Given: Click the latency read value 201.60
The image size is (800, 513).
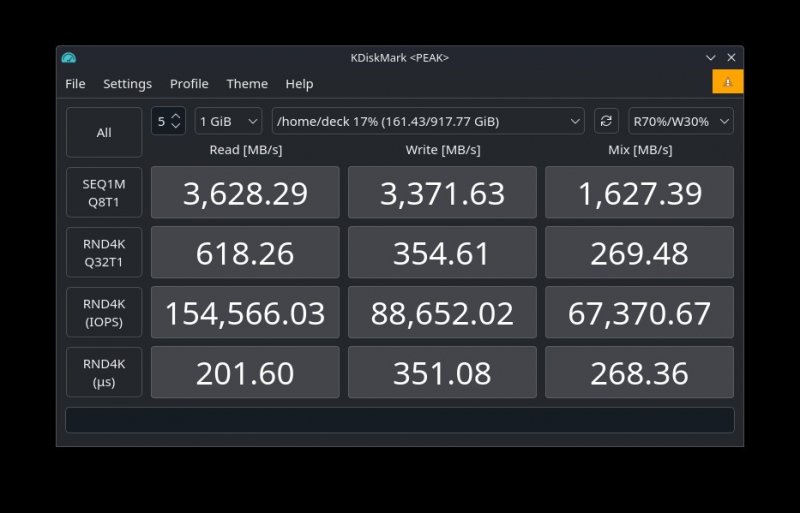Looking at the screenshot, I should 245,373.
